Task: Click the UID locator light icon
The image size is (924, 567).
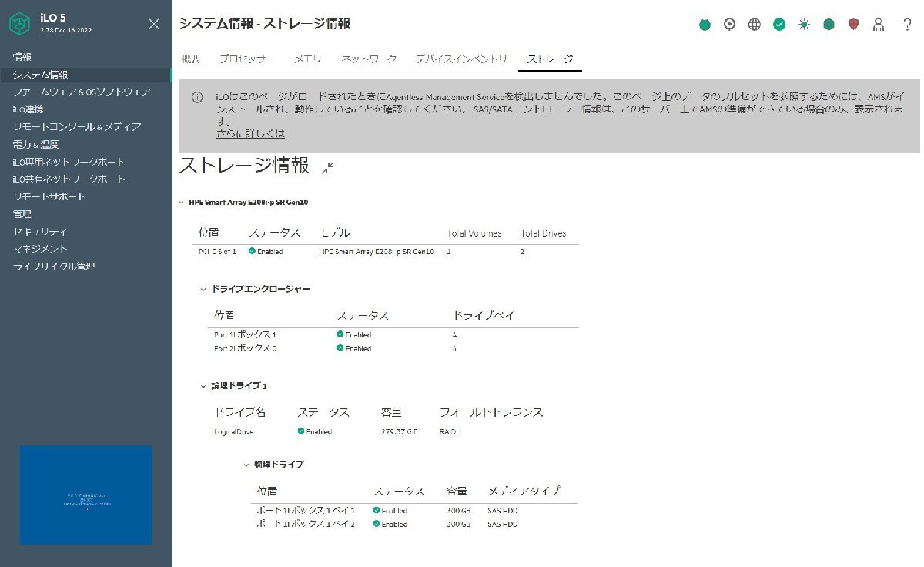Action: (x=729, y=24)
